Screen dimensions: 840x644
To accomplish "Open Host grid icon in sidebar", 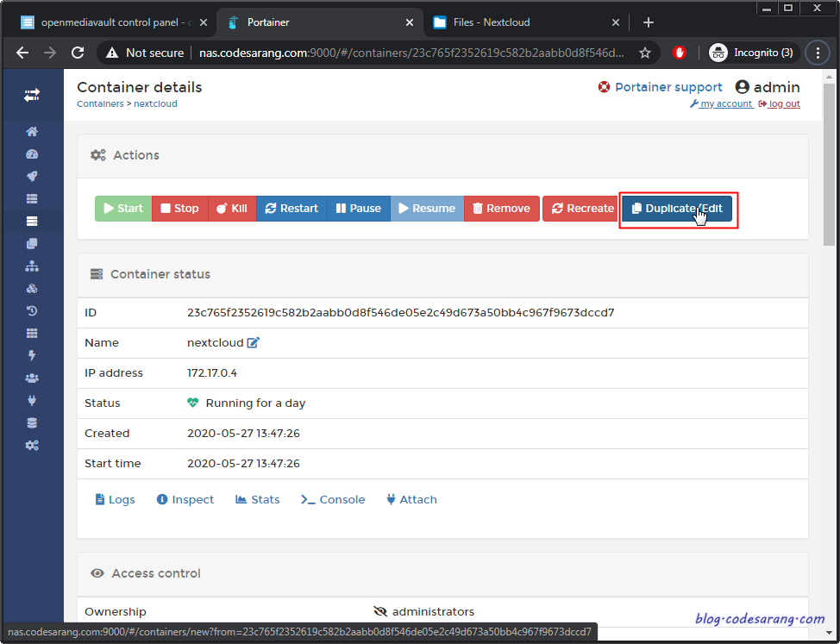I will pos(32,334).
